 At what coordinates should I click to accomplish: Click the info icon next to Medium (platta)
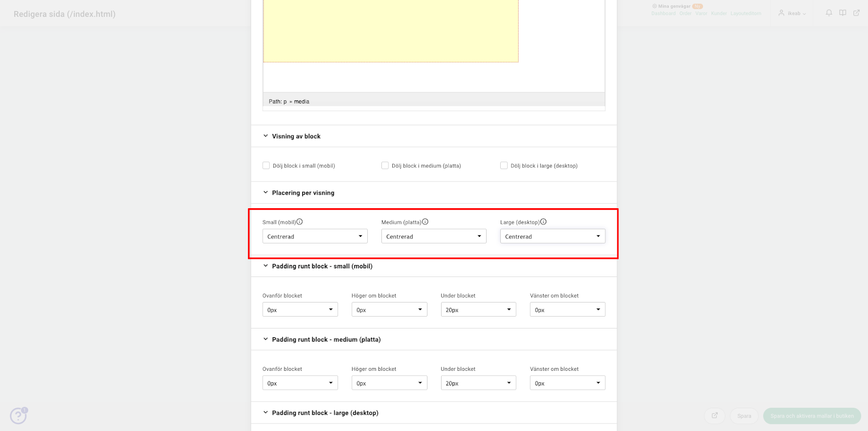point(425,222)
